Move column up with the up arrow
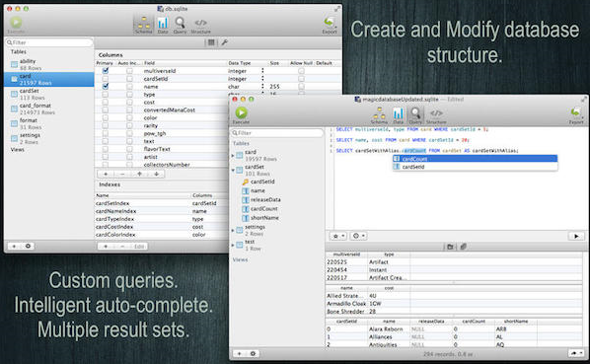Screen dimensions: 590x364 click(x=139, y=174)
